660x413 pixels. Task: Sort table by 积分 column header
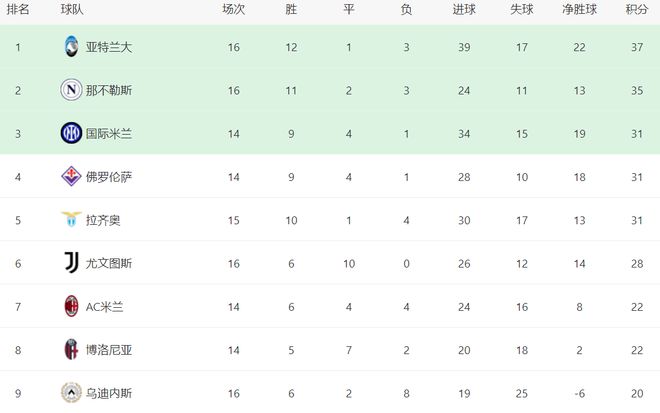[x=636, y=9]
